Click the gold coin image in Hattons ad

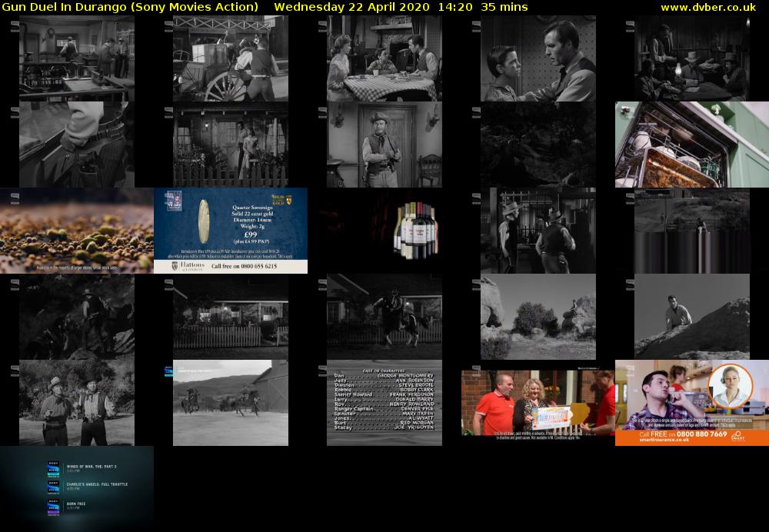(204, 221)
